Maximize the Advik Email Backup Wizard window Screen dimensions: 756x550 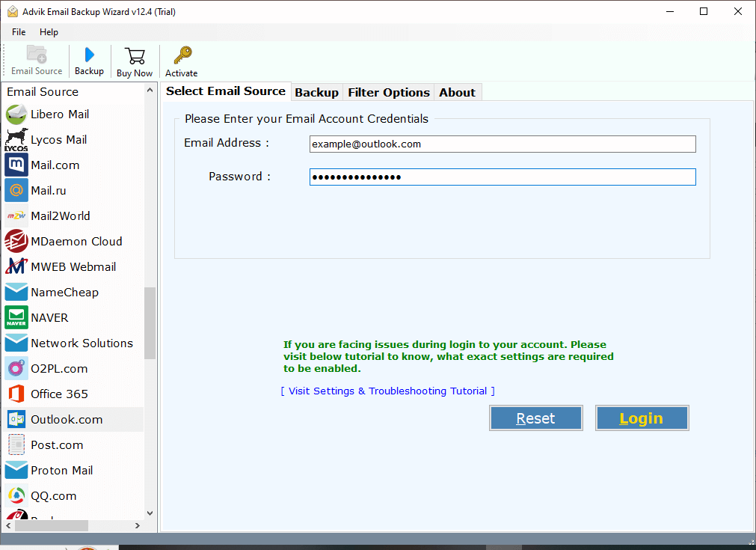704,11
